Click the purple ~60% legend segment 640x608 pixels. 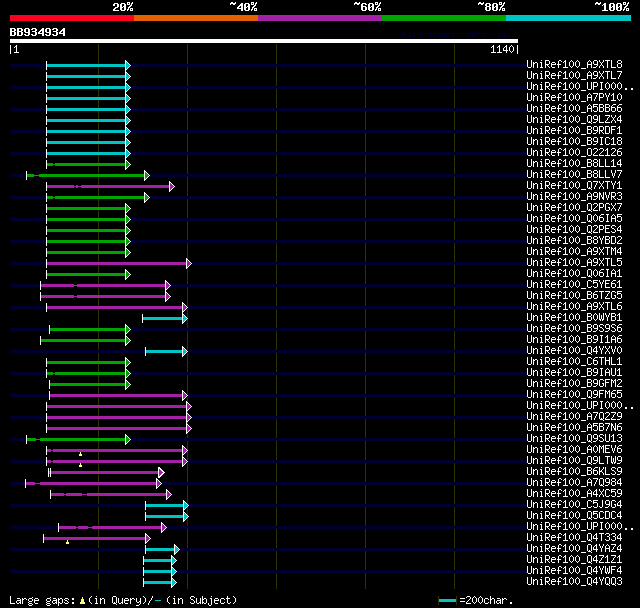(x=320, y=18)
